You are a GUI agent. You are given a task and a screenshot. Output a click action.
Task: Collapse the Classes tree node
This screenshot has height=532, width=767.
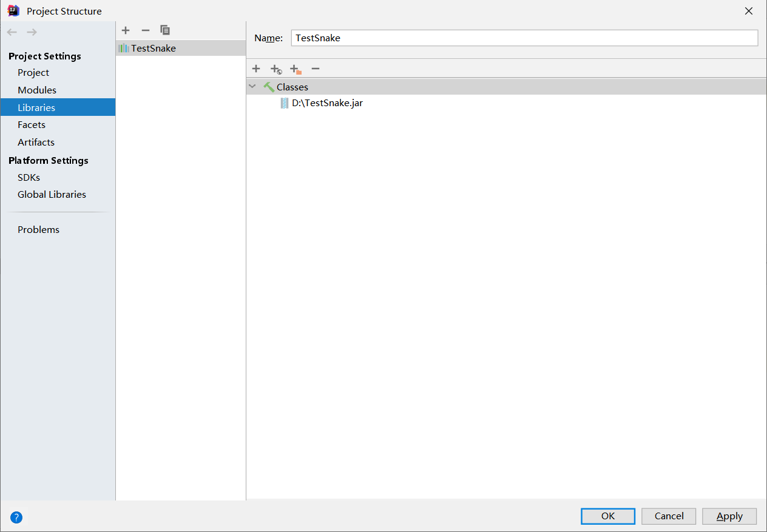(252, 87)
